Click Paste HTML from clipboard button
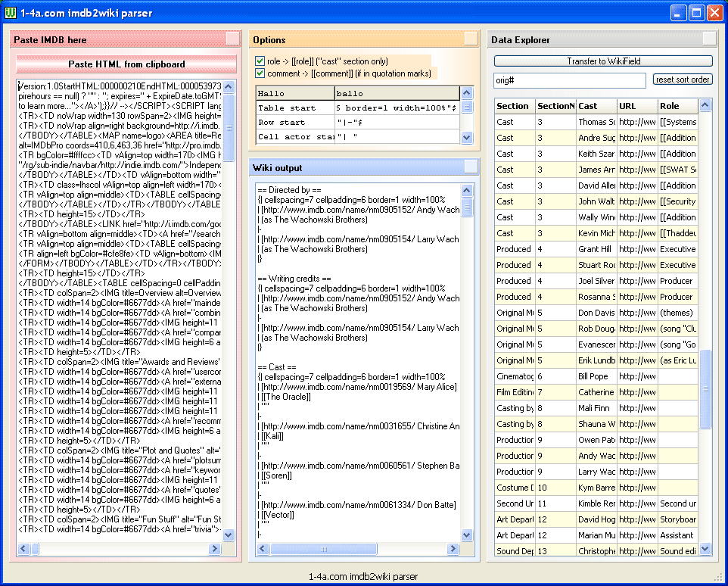This screenshot has width=728, height=586. [x=126, y=64]
